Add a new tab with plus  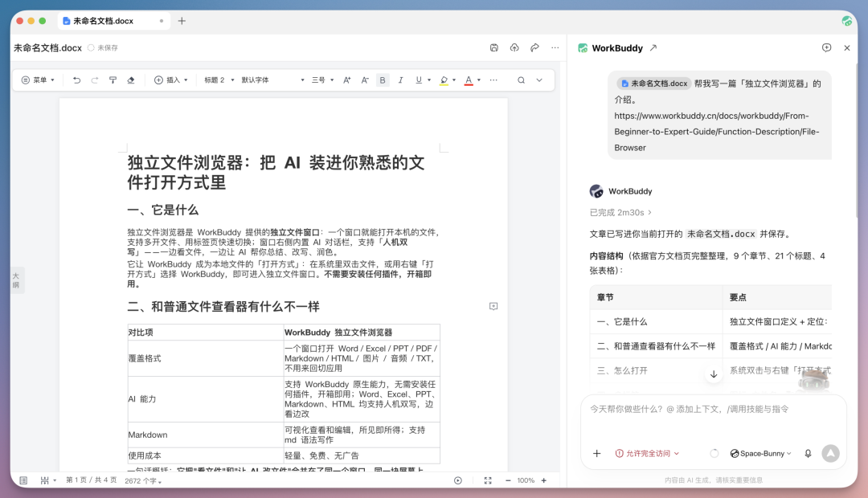pyautogui.click(x=182, y=21)
